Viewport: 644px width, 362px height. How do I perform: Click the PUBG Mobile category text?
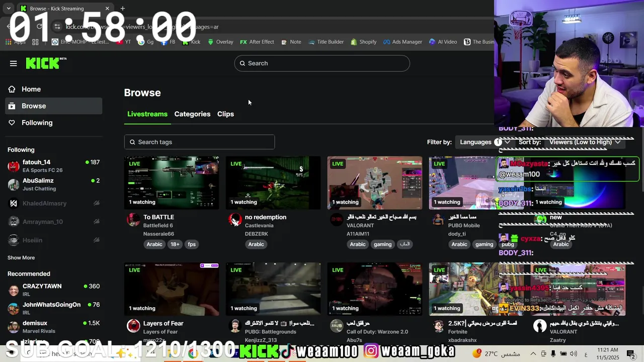pyautogui.click(x=464, y=226)
